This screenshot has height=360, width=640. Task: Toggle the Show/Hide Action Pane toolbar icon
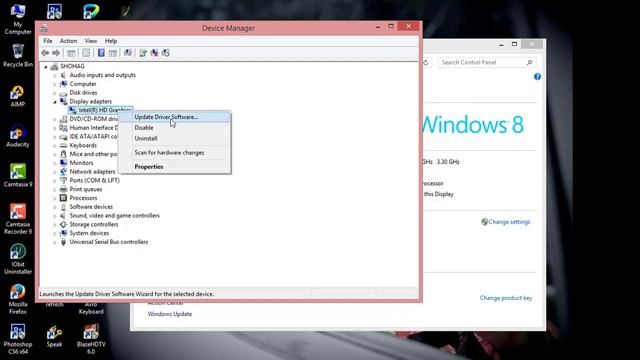tap(113, 53)
